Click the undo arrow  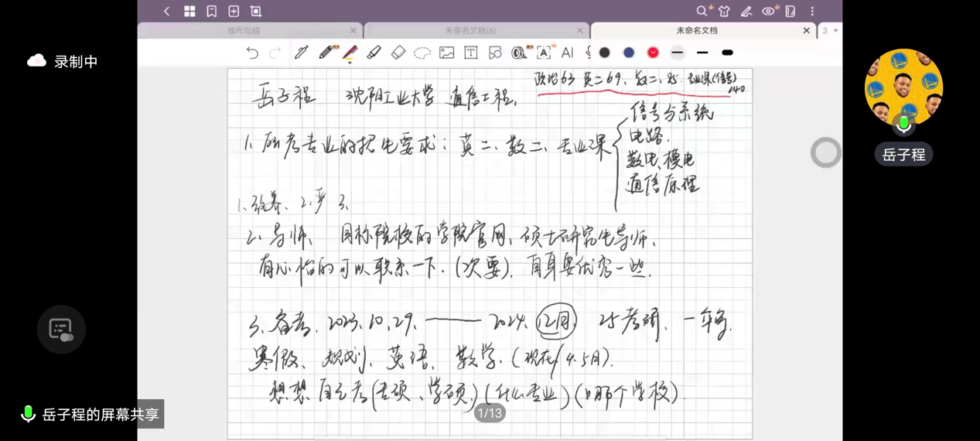[x=252, y=53]
